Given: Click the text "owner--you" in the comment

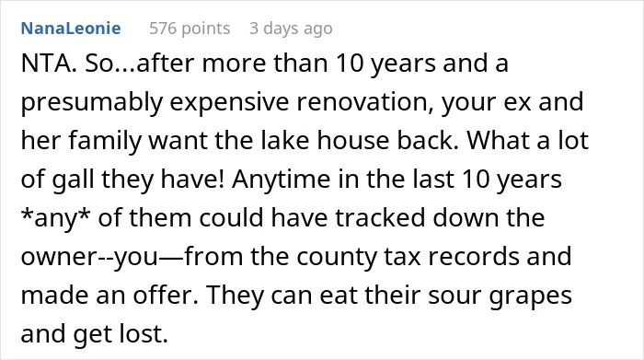Looking at the screenshot, I should pos(89,256).
